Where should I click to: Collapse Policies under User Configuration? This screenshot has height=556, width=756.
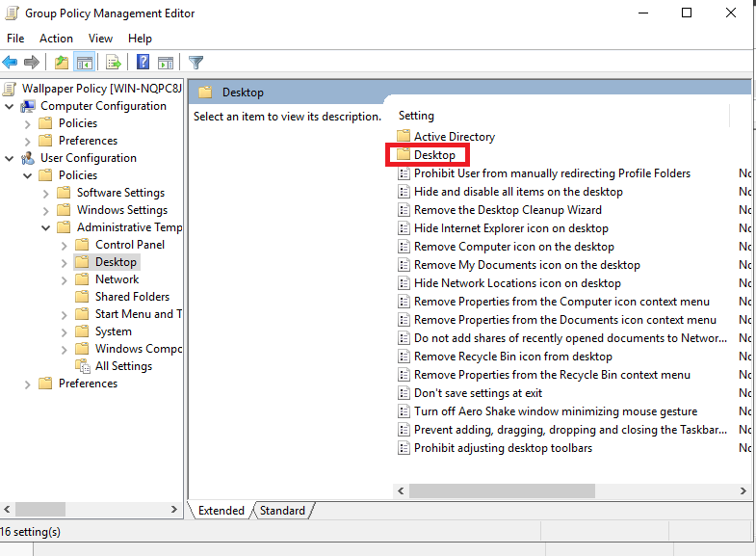pyautogui.click(x=28, y=175)
